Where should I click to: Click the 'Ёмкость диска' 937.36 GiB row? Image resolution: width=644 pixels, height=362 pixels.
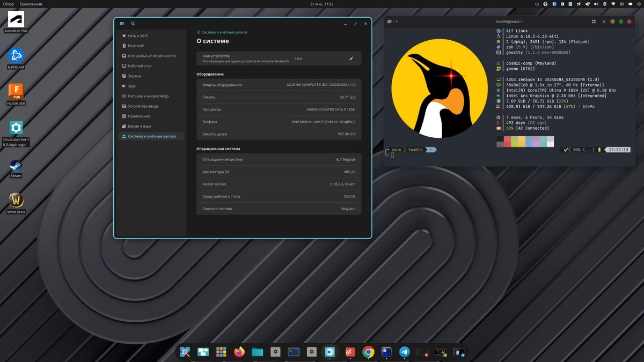pyautogui.click(x=279, y=134)
